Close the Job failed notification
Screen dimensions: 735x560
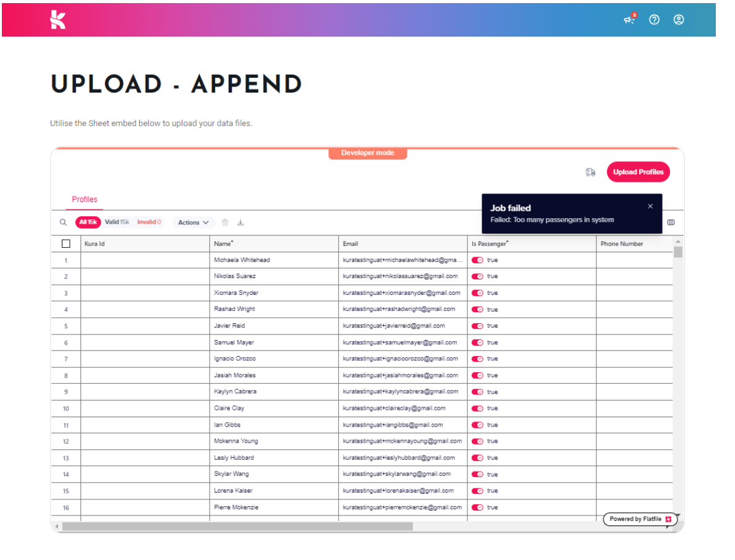(650, 206)
